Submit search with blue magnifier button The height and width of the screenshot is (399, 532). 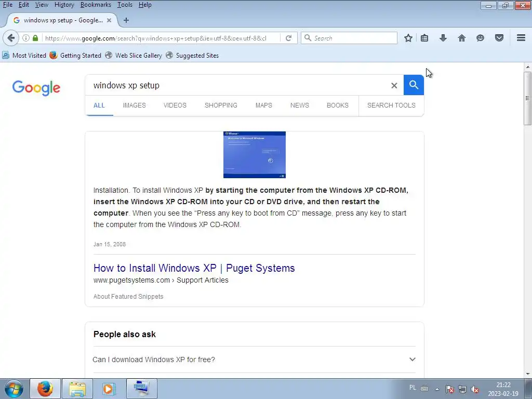tap(414, 85)
